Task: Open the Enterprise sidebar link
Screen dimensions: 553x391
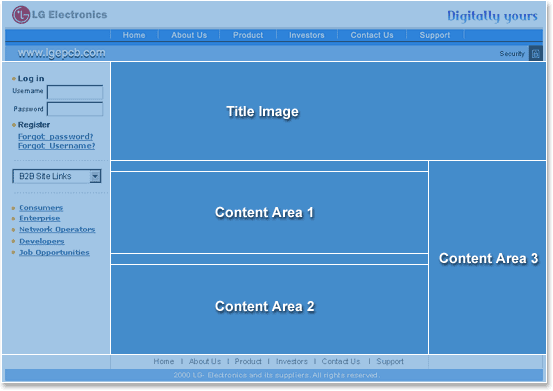Action: click(40, 218)
